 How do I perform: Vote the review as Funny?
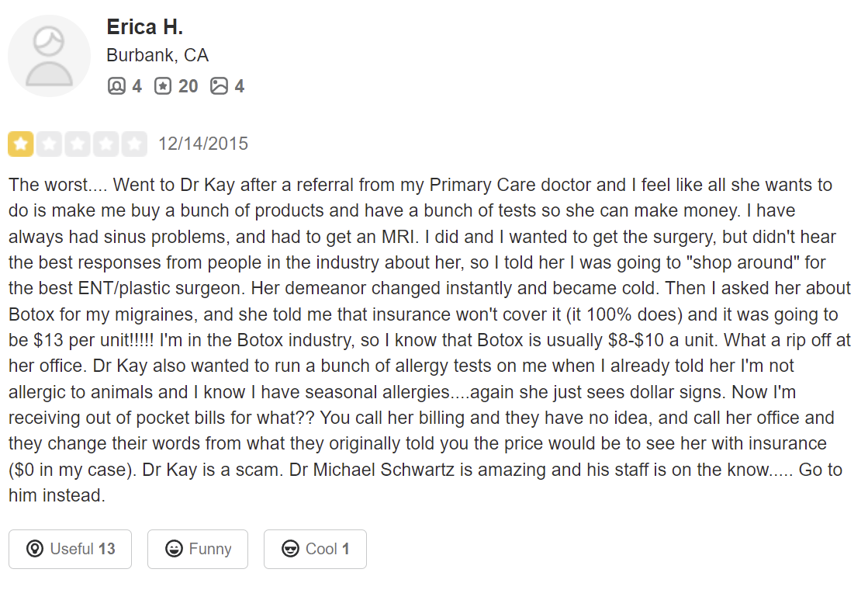point(198,549)
